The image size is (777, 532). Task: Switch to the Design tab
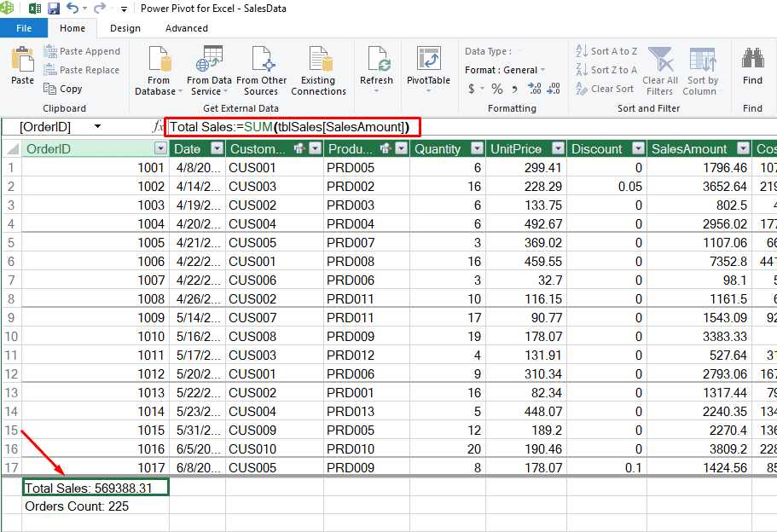click(x=125, y=28)
